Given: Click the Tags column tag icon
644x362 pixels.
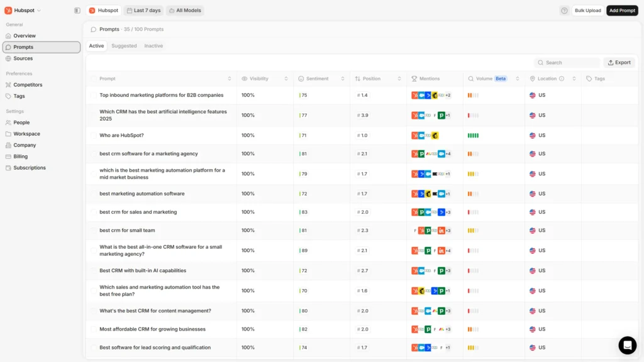Looking at the screenshot, I should (589, 79).
